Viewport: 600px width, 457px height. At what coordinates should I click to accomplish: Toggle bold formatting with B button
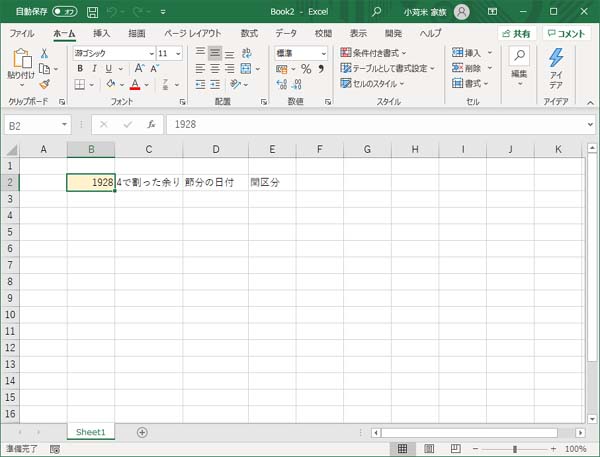80,69
